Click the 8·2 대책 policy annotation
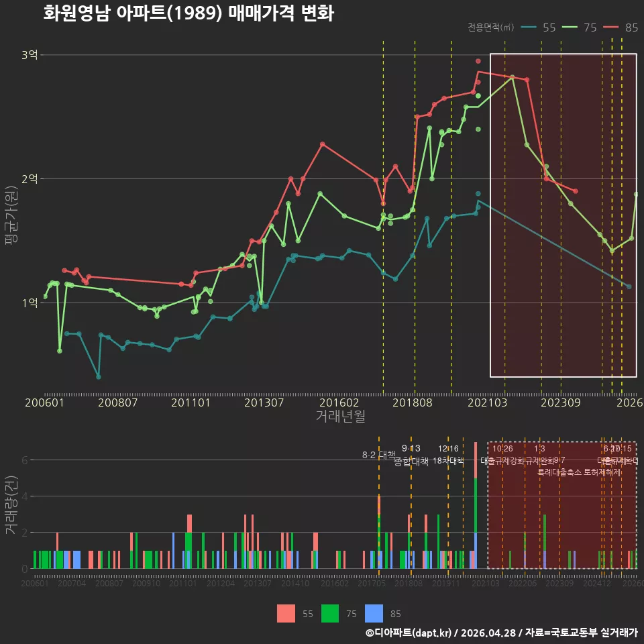644x644 pixels. pos(378,455)
